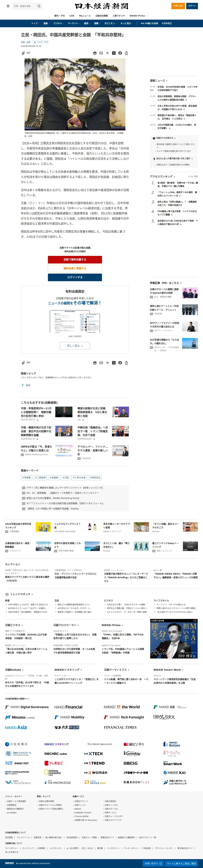The width and height of the screenshot is (203, 868).
Task: Expand the 速報 navigation dropdown
Action: pos(46,23)
